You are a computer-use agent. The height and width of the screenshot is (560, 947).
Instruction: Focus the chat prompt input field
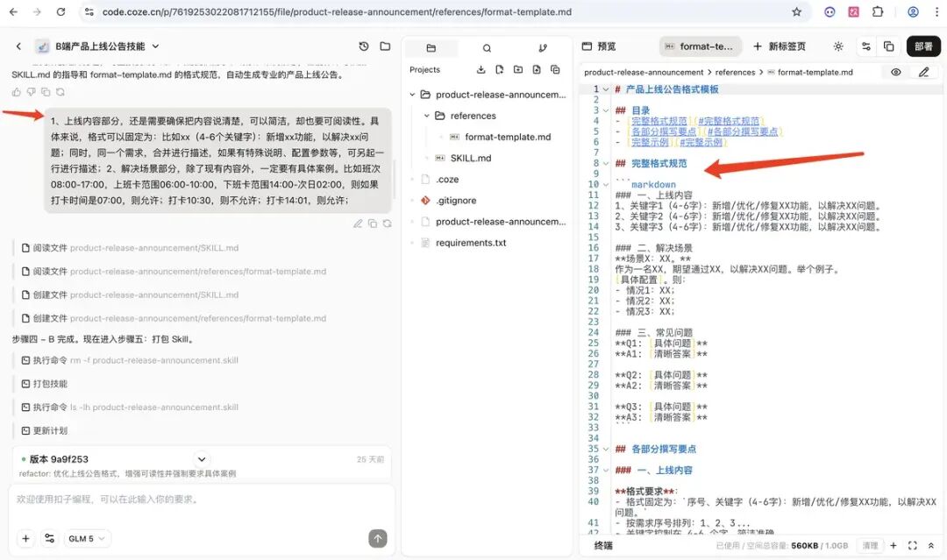coord(202,500)
